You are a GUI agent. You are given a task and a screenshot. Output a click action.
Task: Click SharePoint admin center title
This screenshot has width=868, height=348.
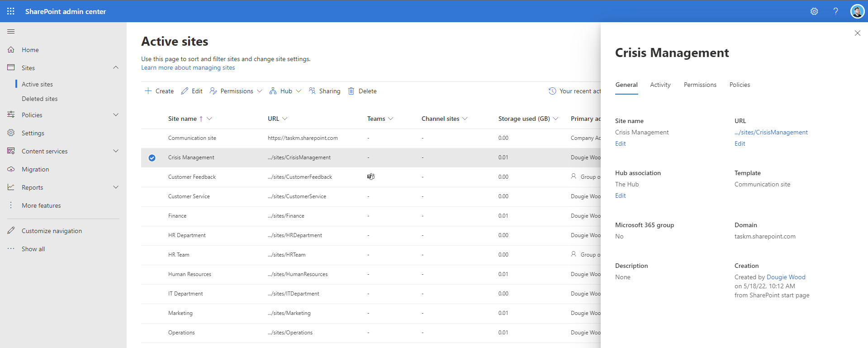[x=66, y=11]
